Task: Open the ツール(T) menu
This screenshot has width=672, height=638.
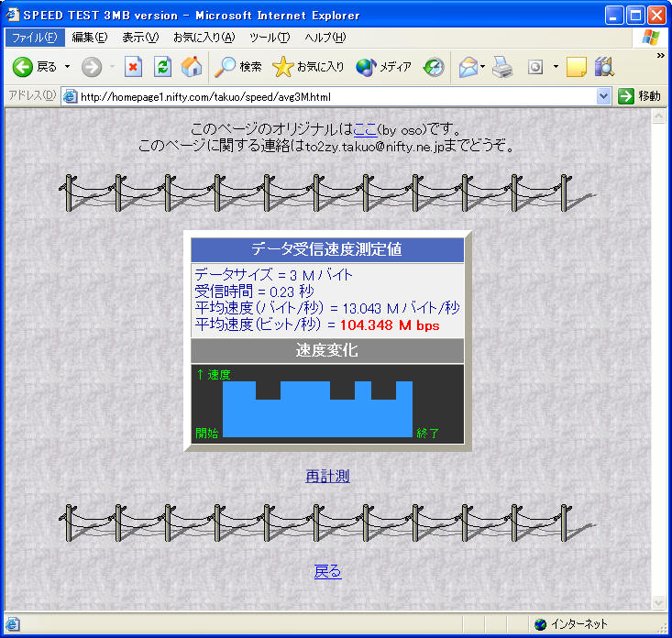Action: [269, 38]
